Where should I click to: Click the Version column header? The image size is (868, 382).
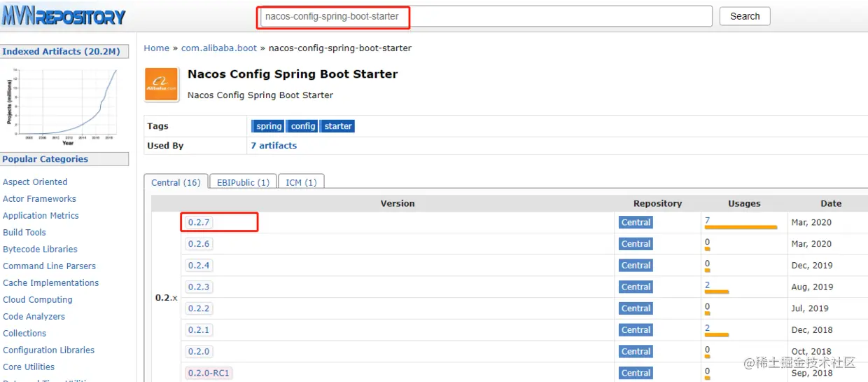point(398,203)
